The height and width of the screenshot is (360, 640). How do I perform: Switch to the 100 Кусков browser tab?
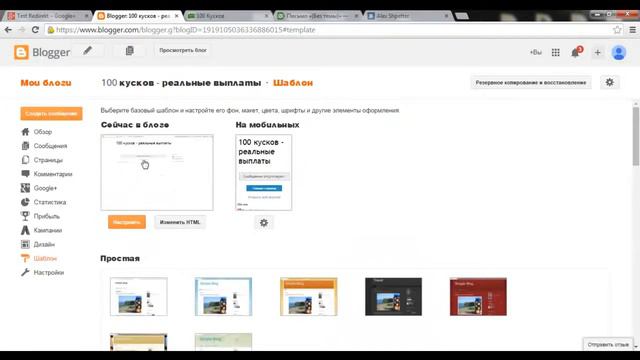point(228,16)
